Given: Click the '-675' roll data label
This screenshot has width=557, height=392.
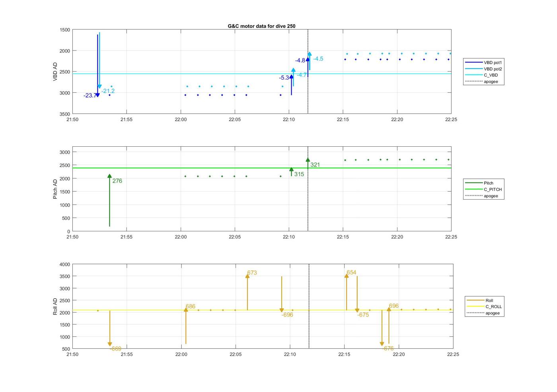Looking at the screenshot, I should [x=363, y=315].
